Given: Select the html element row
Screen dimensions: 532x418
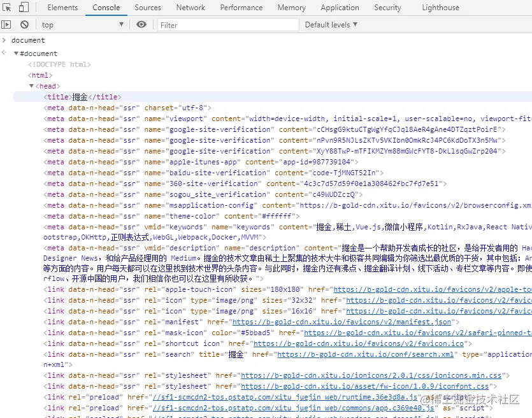Looking at the screenshot, I should [40, 75].
